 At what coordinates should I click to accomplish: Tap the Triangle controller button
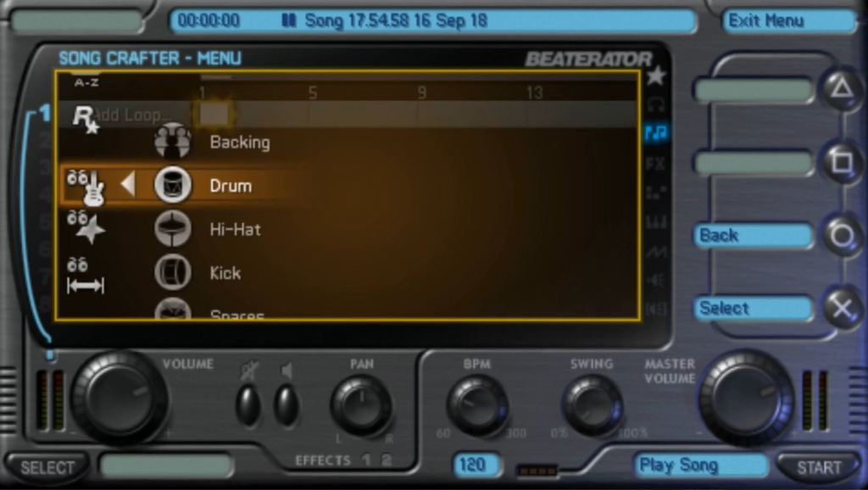pos(842,87)
